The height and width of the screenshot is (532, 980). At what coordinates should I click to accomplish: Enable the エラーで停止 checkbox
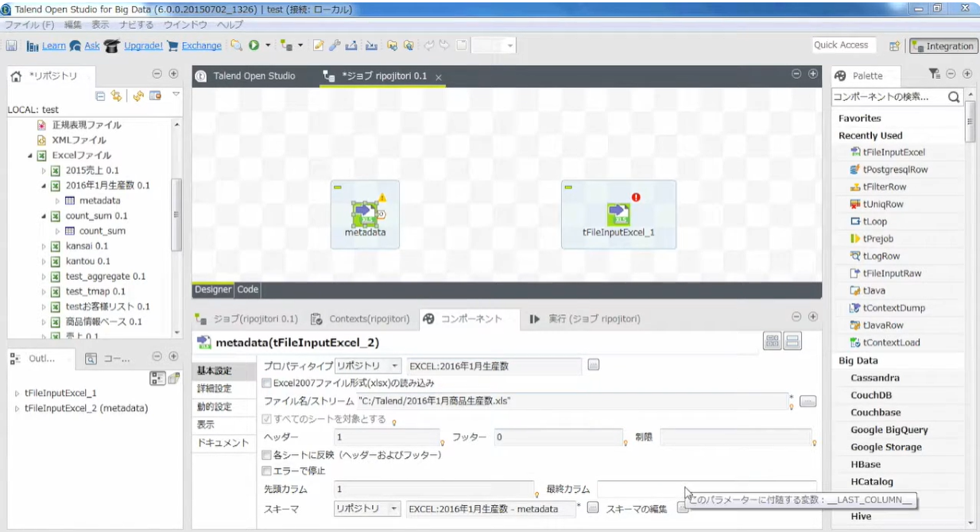pos(268,471)
